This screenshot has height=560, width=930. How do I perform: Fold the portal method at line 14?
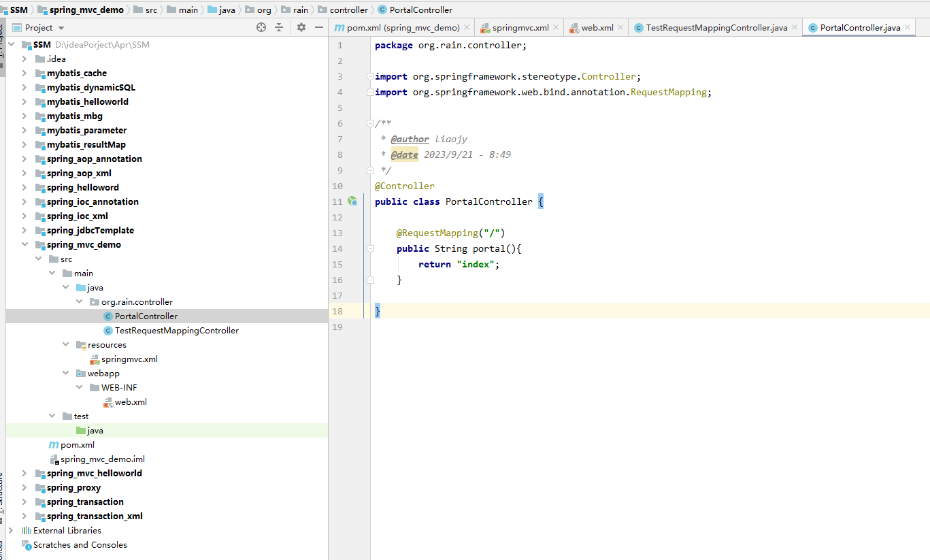pos(369,248)
